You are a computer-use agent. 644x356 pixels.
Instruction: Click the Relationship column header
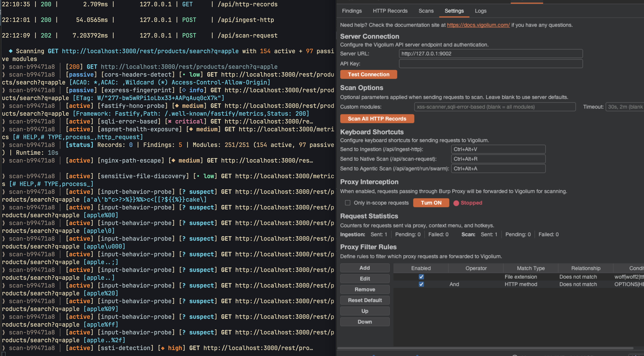pyautogui.click(x=586, y=268)
